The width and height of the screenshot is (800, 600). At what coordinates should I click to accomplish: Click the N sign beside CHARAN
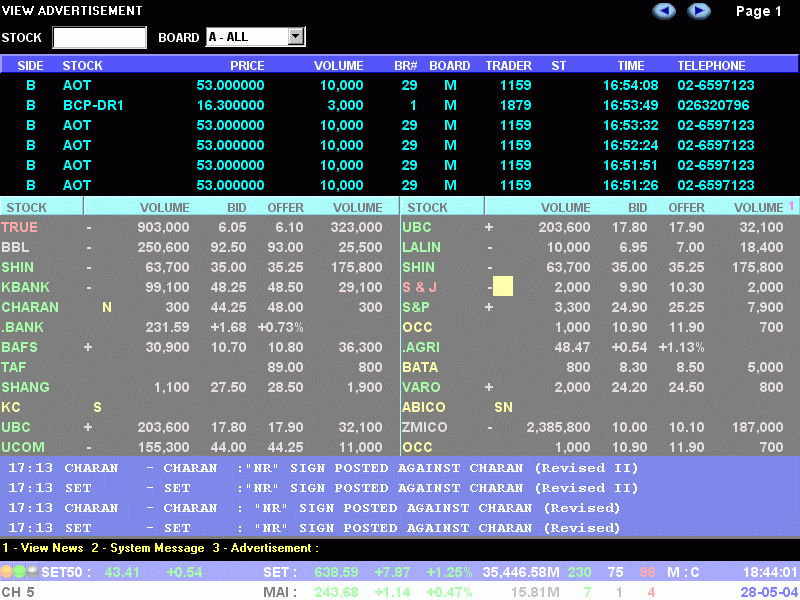tap(107, 307)
